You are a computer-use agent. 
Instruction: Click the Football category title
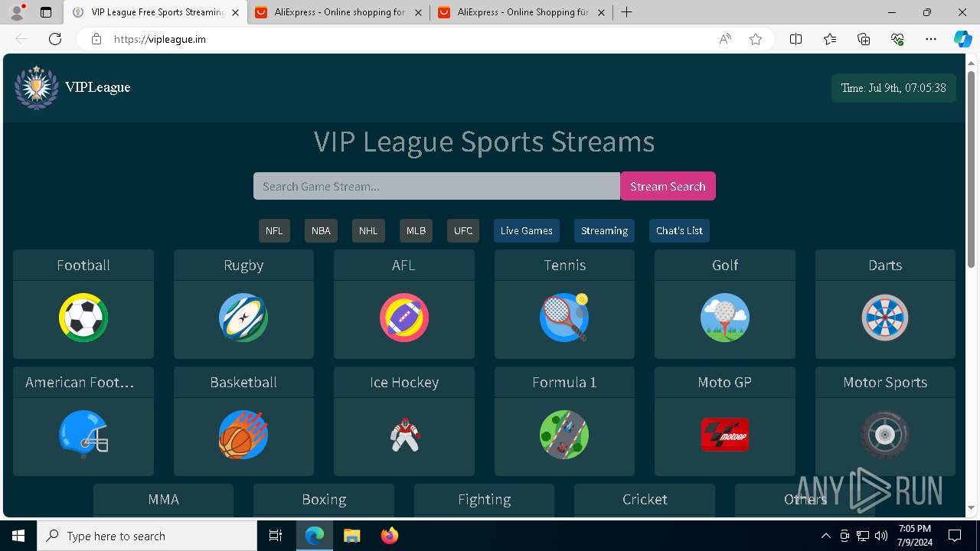(83, 265)
